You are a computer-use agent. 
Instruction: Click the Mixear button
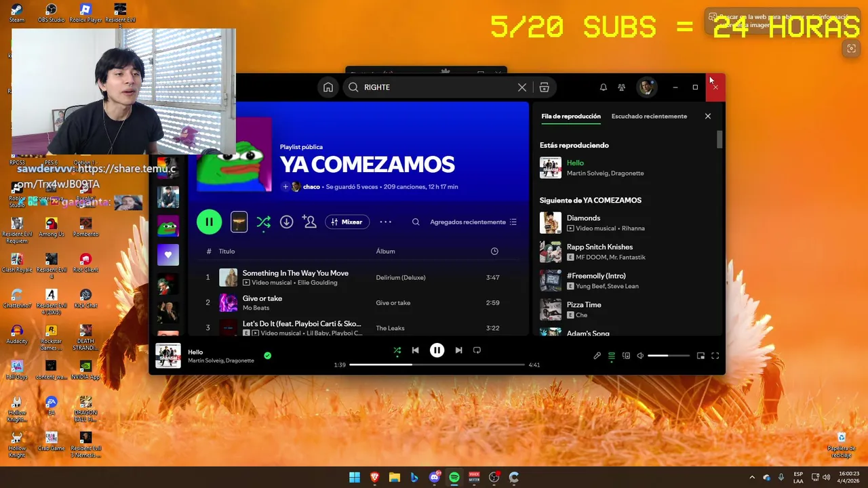pos(347,222)
